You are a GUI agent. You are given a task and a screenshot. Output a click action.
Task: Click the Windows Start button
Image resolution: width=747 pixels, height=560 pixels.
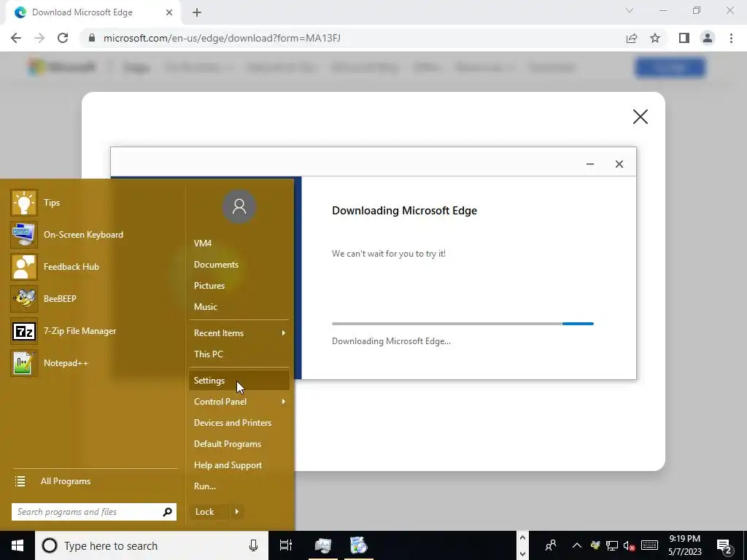[18, 545]
